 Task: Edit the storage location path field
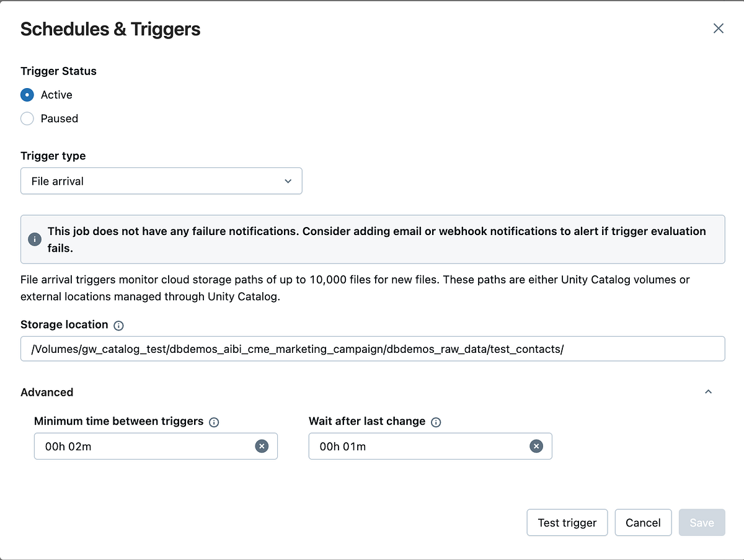[x=372, y=349]
